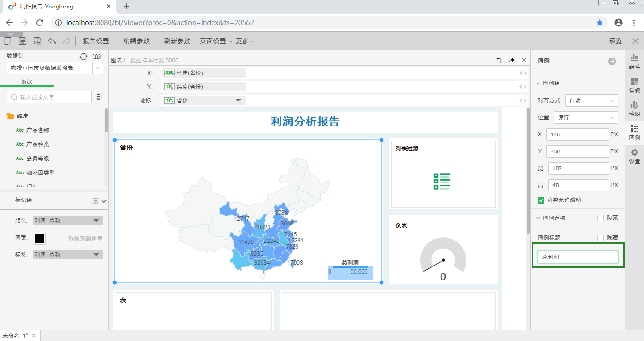This screenshot has width=644, height=341.
Task: Click inside the 图例标题 text field showing 总利润
Action: coord(577,257)
